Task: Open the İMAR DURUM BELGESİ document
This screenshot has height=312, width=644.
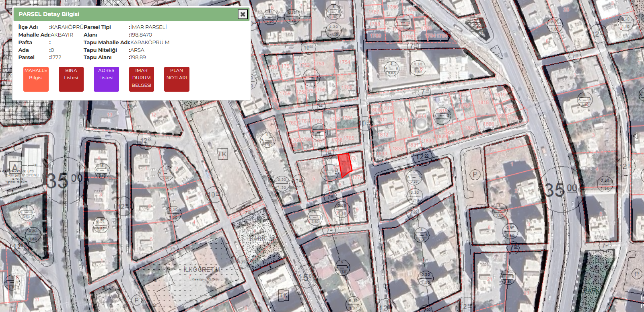Action: coord(142,79)
